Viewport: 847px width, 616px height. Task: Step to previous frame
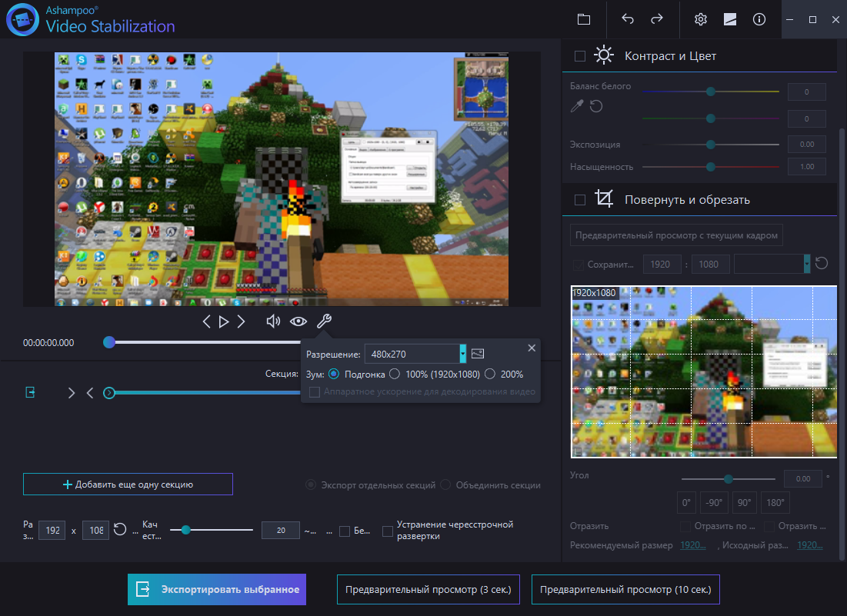pos(206,321)
